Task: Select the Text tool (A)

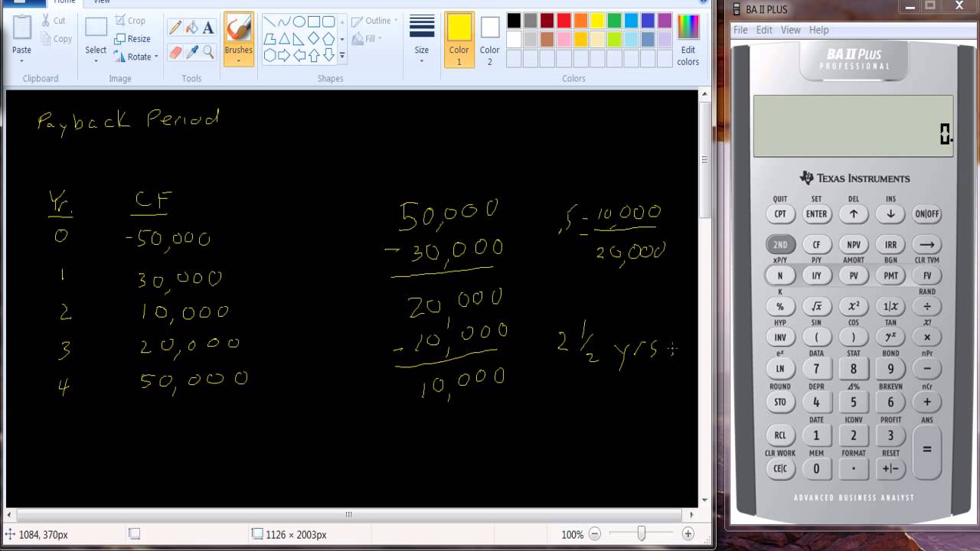Action: (x=209, y=28)
